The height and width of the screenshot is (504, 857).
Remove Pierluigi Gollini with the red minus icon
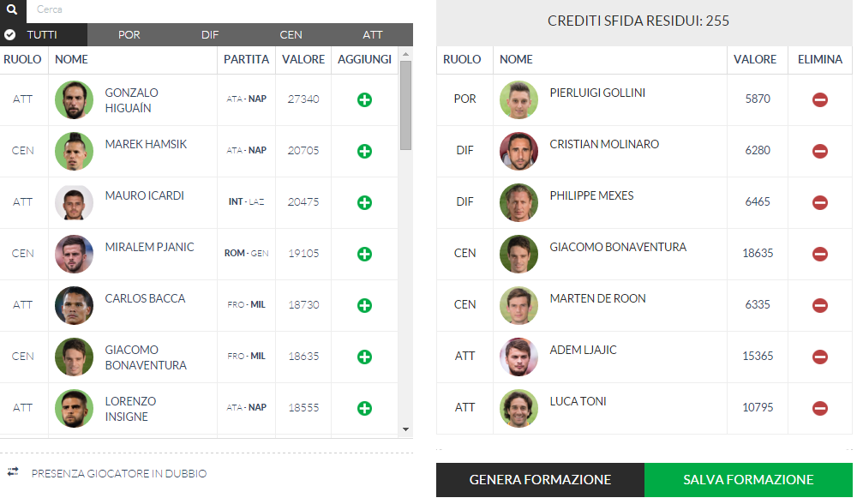[x=820, y=99]
